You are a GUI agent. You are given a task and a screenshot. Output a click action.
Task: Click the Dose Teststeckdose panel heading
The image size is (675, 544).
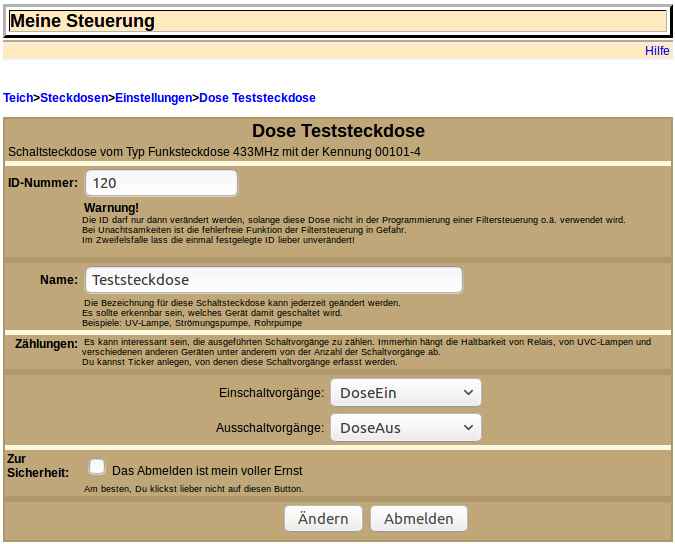pyautogui.click(x=338, y=131)
